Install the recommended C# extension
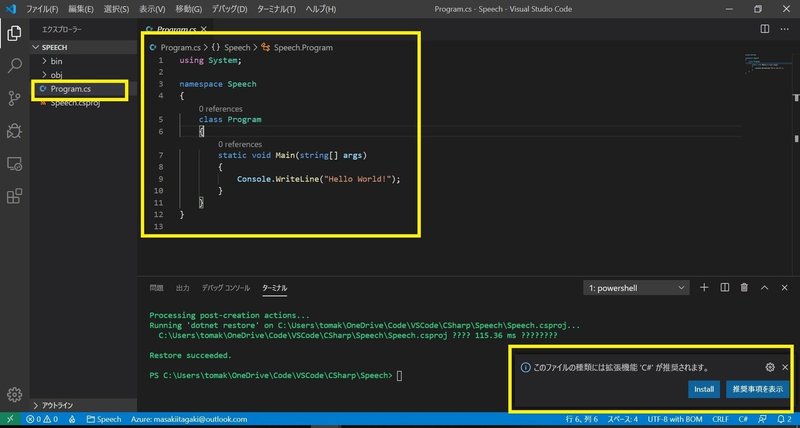 pyautogui.click(x=704, y=389)
